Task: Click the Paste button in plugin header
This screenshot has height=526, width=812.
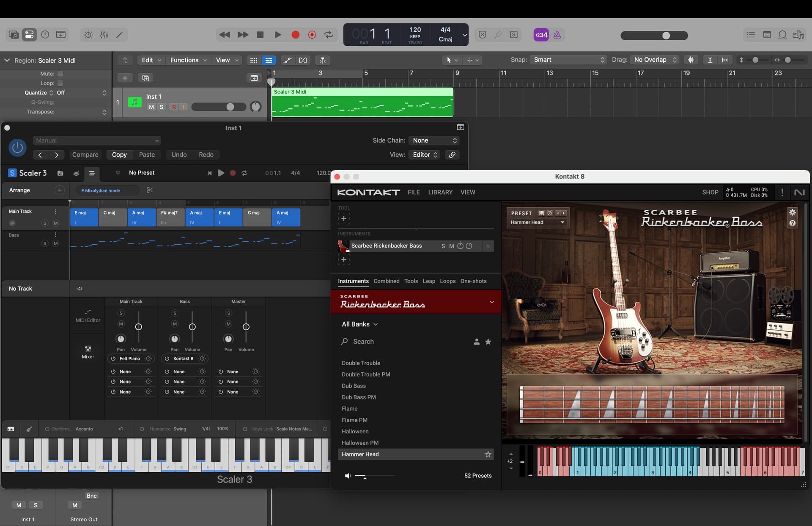Action: click(x=147, y=155)
